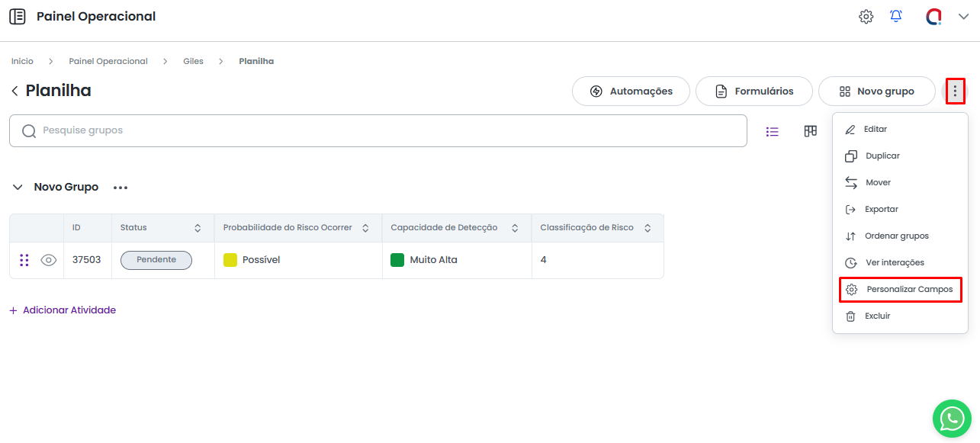Screen dimensions: 980x443
Task: Click the sidebar panel icon beside title
Action: click(x=17, y=16)
